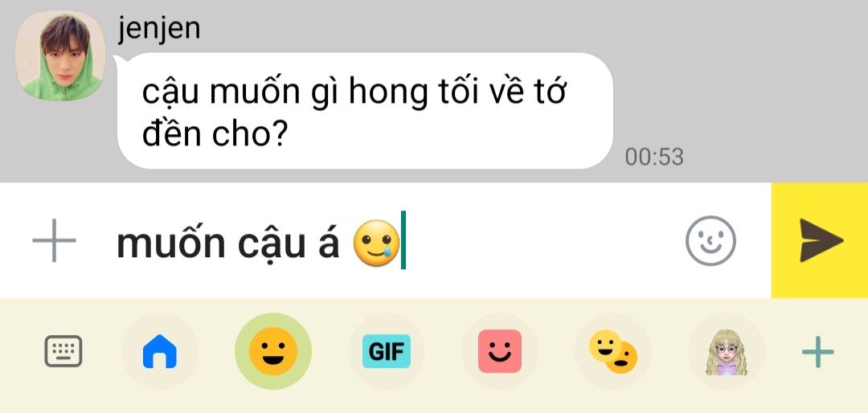This screenshot has width=868, height=413.
Task: Go to the keyboard home panel
Action: tap(159, 351)
